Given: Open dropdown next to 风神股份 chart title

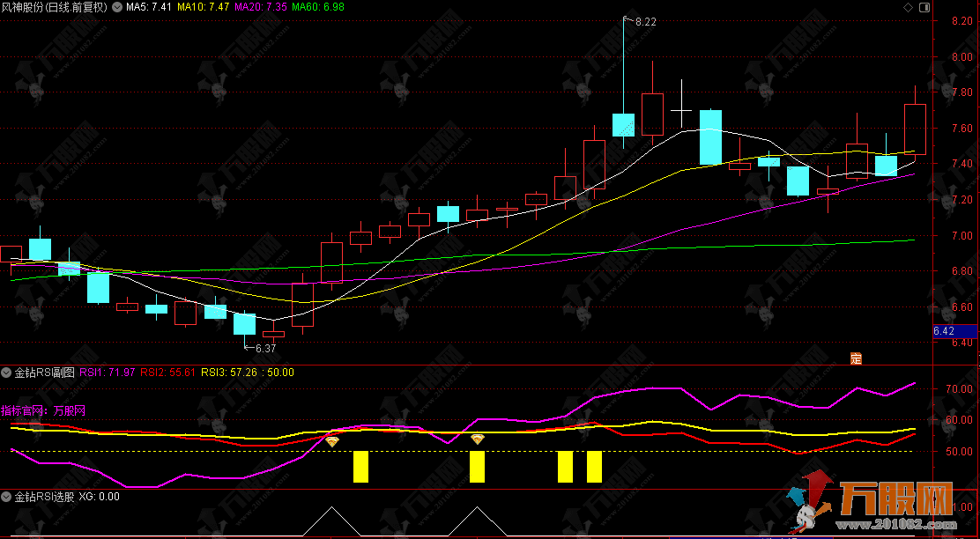Looking at the screenshot, I should (118, 7).
